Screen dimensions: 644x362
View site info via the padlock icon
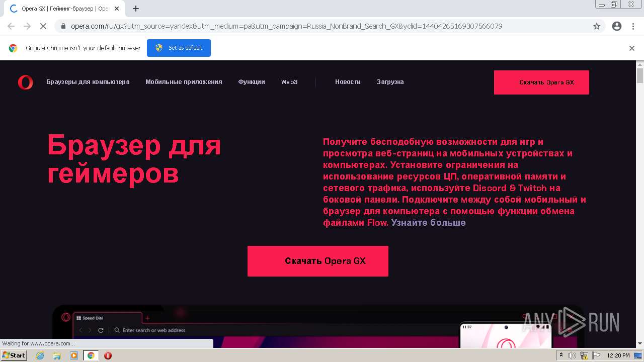[63, 26]
